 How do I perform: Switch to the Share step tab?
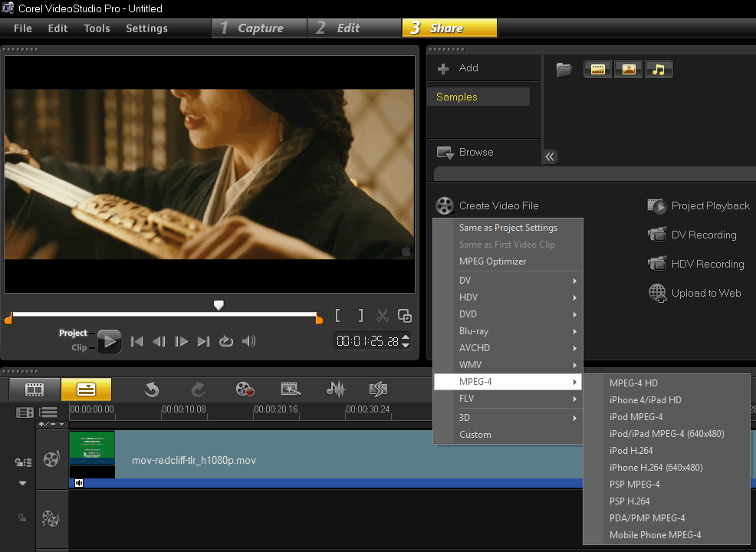coord(449,28)
